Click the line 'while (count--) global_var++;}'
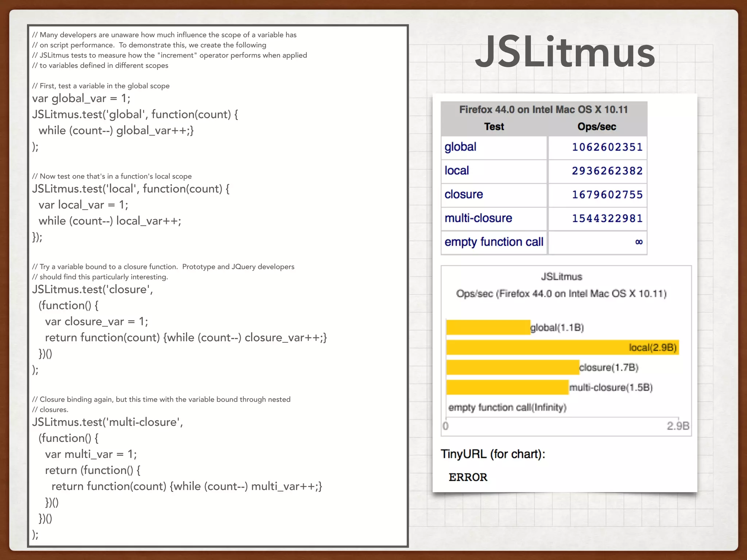Image resolution: width=747 pixels, height=560 pixels. [x=116, y=131]
